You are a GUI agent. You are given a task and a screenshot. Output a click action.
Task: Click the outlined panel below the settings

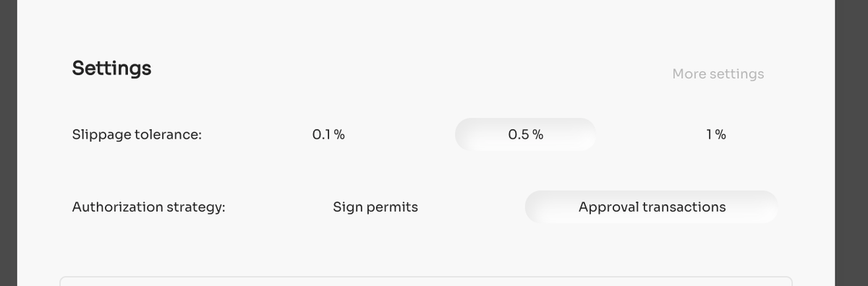(x=426, y=281)
